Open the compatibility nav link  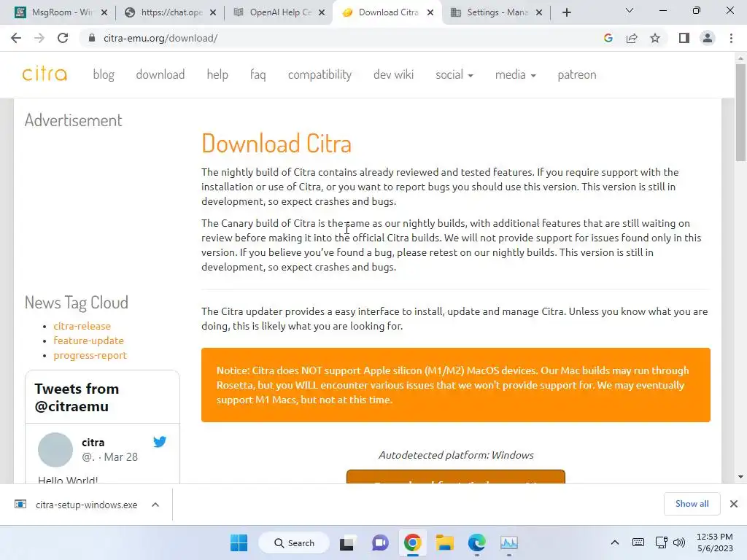(x=320, y=75)
